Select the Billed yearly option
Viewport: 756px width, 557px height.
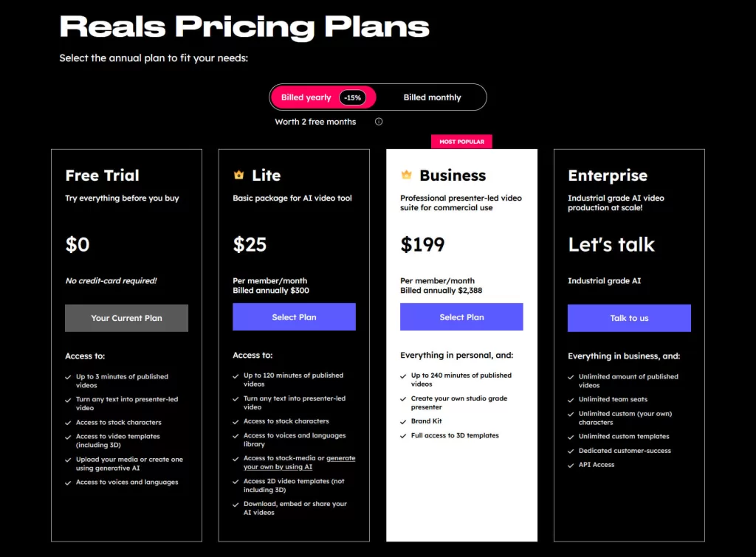click(323, 97)
